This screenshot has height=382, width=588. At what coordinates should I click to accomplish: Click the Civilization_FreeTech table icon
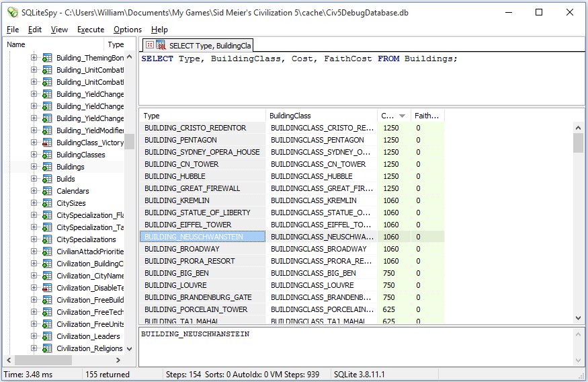pos(47,312)
